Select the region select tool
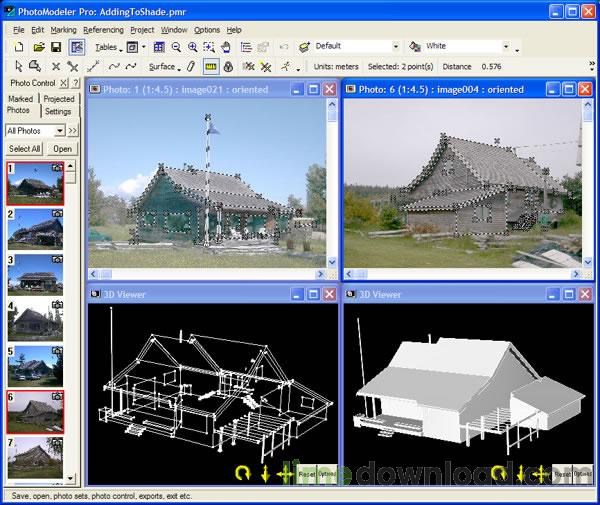Viewport: 600px width, 505px height. tap(35, 66)
